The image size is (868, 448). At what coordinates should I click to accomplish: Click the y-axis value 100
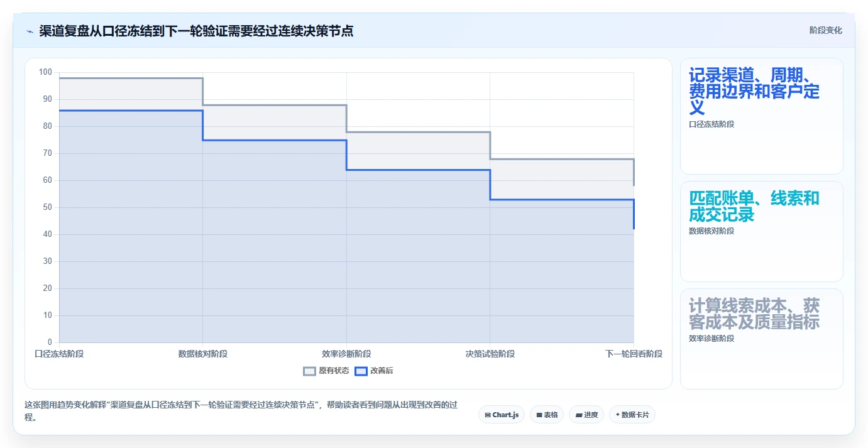point(45,72)
